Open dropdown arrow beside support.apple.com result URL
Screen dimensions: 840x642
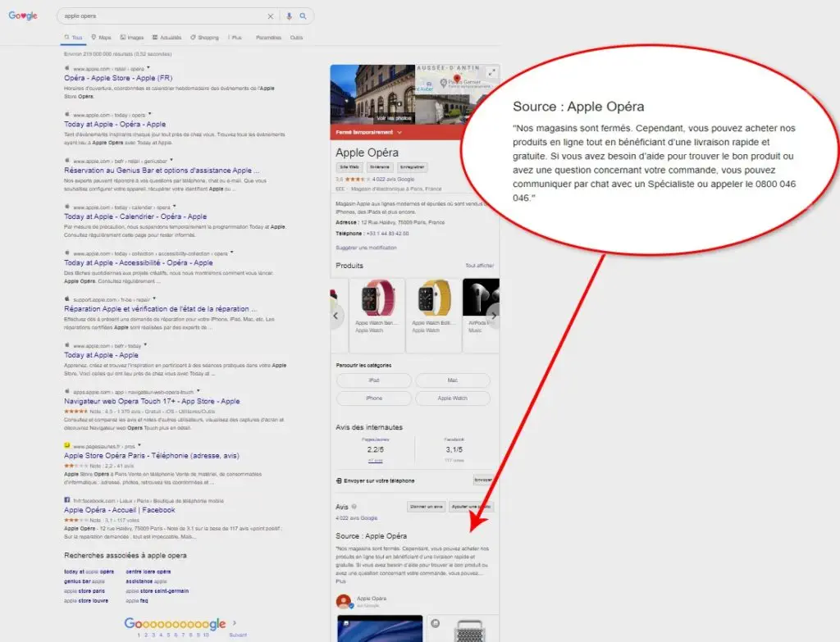(154, 298)
